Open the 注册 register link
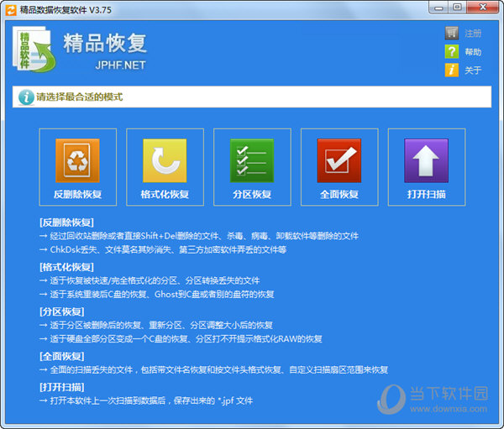 click(473, 34)
